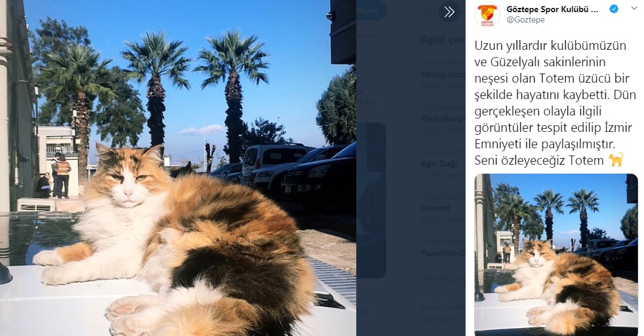This screenshot has height=336, width=644.
Task: Expand the dimmed chevron beside Nis
Action: pyautogui.click(x=383, y=310)
